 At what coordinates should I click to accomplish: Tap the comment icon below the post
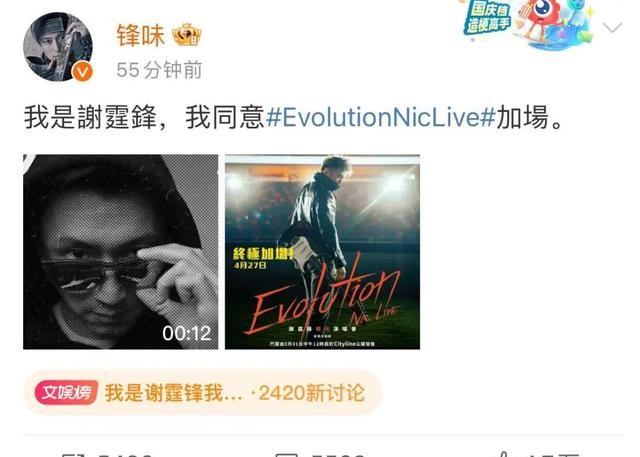pos(287,454)
